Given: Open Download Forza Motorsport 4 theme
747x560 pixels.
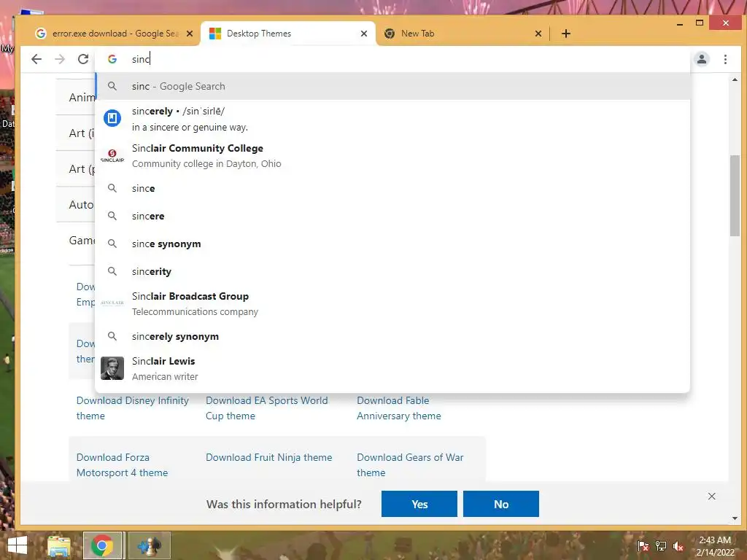Looking at the screenshot, I should (x=122, y=464).
